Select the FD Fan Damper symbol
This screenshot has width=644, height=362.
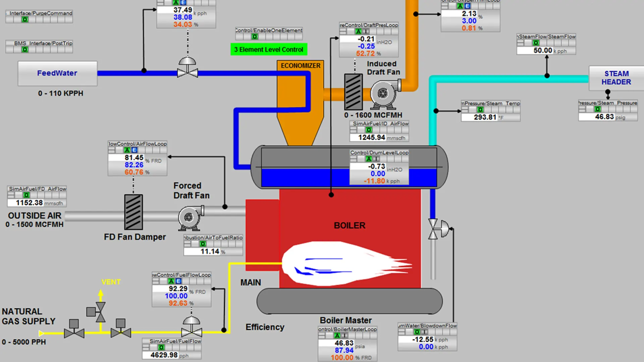point(133,212)
